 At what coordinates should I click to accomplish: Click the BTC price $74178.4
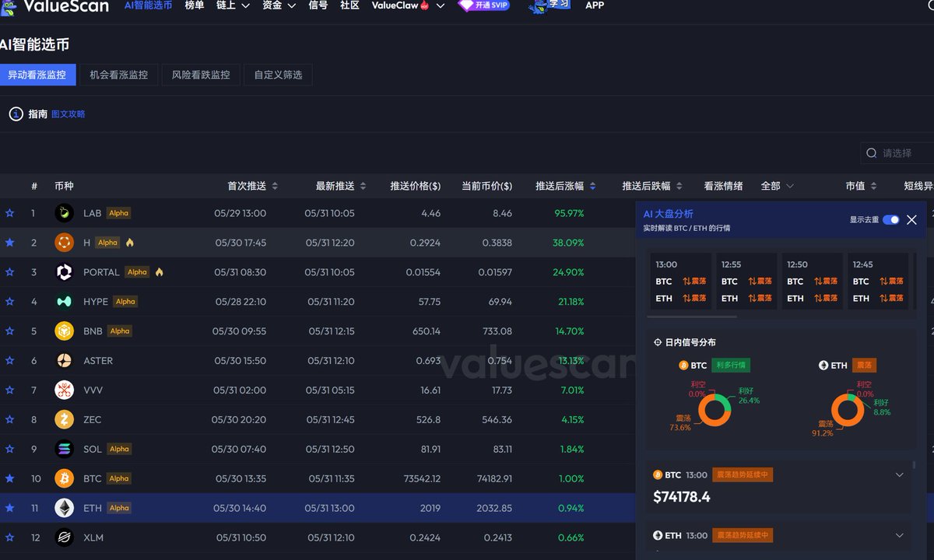click(x=682, y=497)
